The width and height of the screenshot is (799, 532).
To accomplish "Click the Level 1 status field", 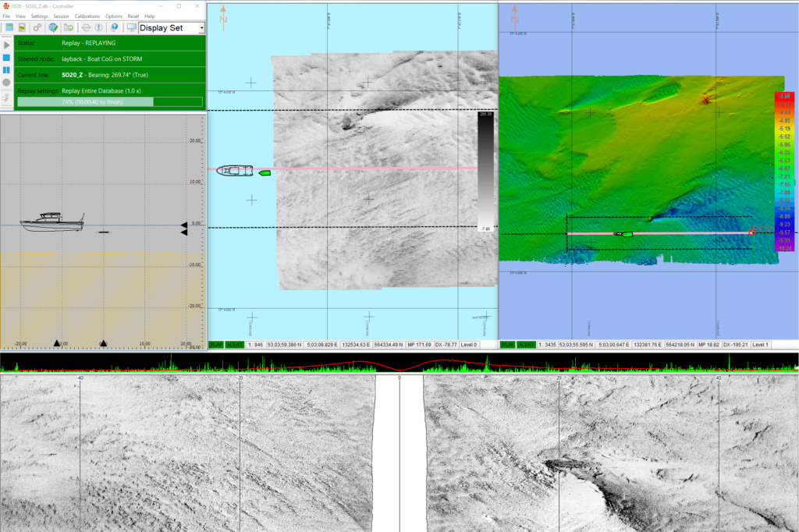I will (x=760, y=345).
